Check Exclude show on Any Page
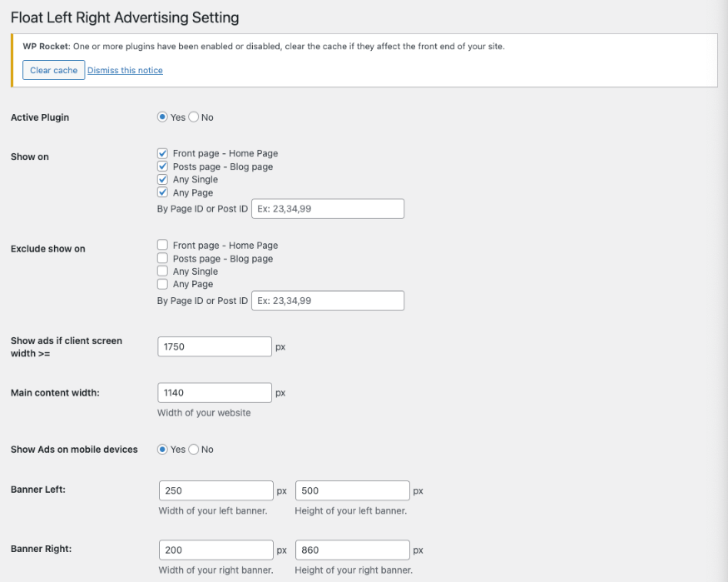Screen dimensions: 728x582 click(x=162, y=284)
